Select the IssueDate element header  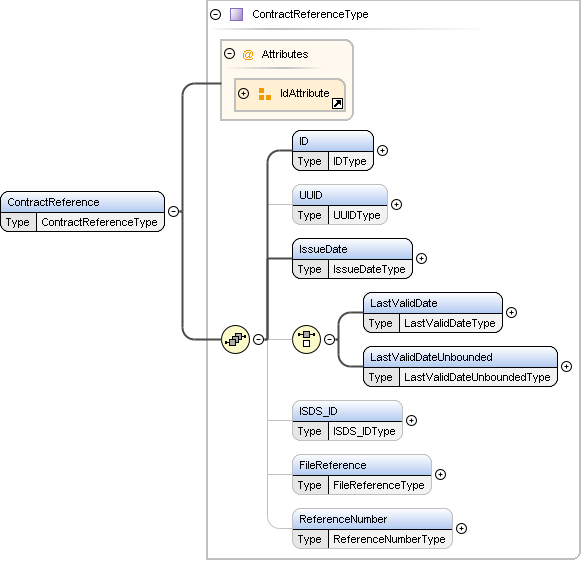pos(352,249)
